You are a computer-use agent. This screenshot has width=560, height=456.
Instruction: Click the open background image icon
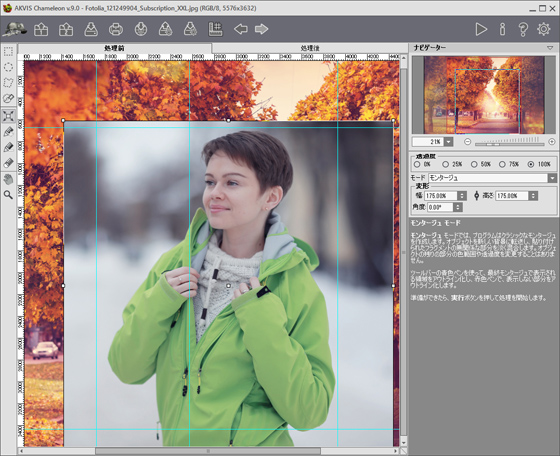point(41,29)
